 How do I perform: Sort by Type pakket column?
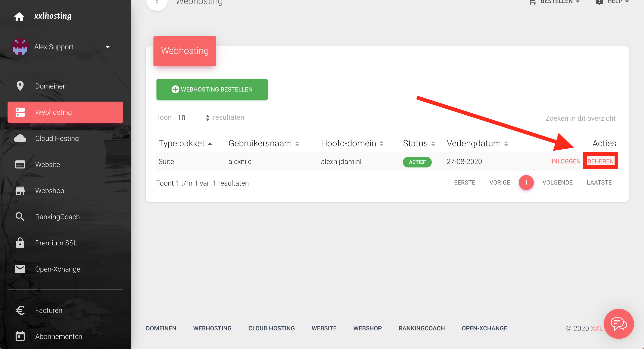tap(185, 143)
